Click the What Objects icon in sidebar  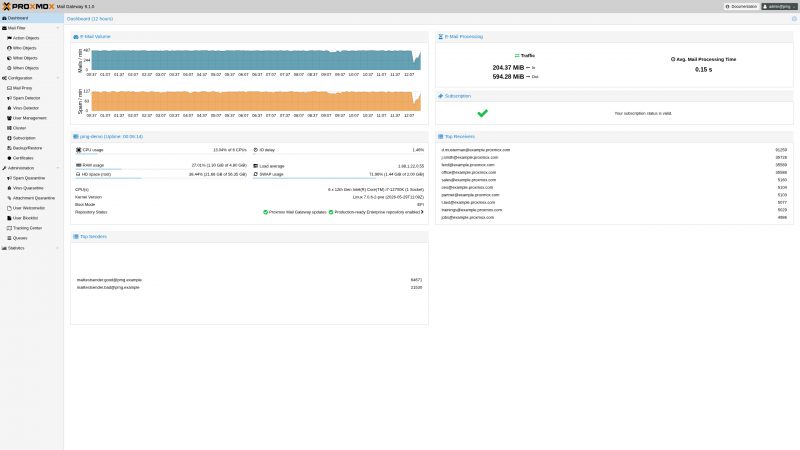tap(9, 58)
